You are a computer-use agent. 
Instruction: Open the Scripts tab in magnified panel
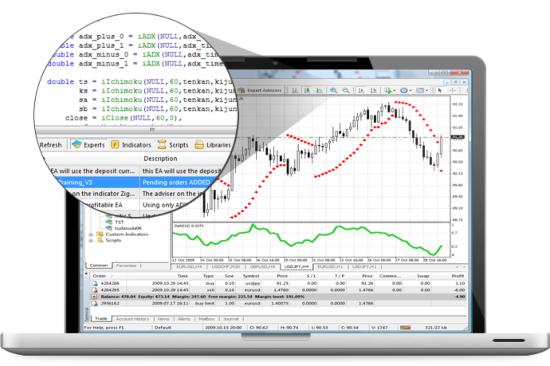[x=173, y=145]
